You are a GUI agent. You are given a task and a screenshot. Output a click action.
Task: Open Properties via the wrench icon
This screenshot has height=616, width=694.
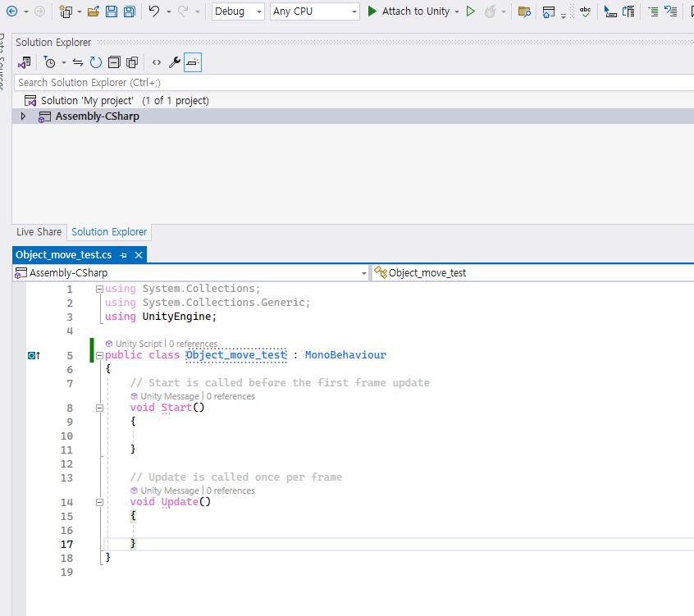coord(174,62)
